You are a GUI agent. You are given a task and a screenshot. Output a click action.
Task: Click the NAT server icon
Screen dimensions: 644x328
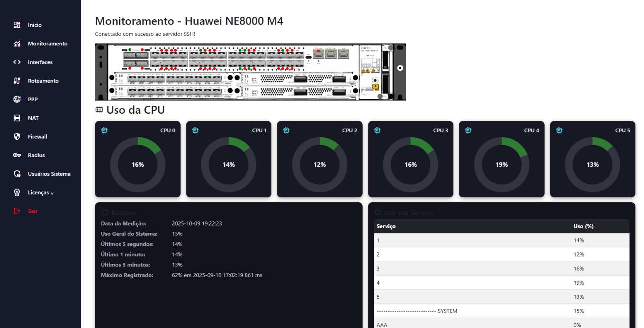(17, 118)
